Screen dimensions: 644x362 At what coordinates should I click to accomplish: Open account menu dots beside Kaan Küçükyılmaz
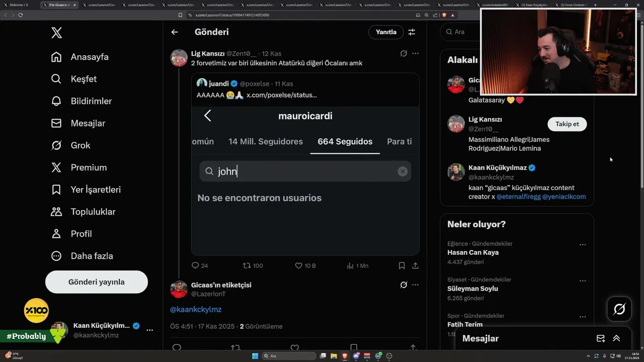click(150, 330)
